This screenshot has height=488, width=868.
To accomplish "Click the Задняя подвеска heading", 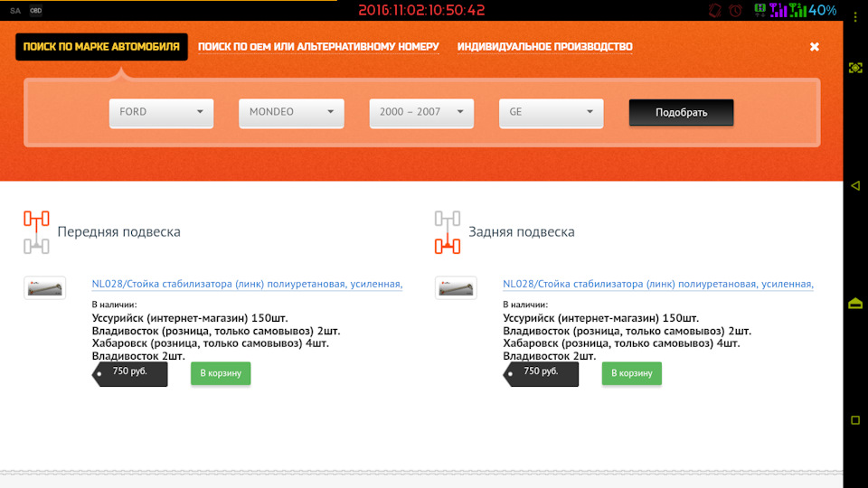I will point(522,232).
